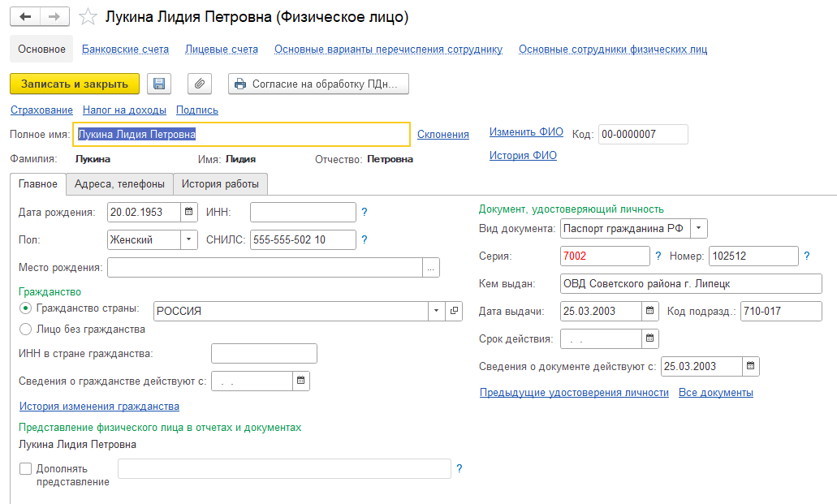Open the РОССИЯ country record icon
Viewport: 837px width, 504px height.
point(454,311)
